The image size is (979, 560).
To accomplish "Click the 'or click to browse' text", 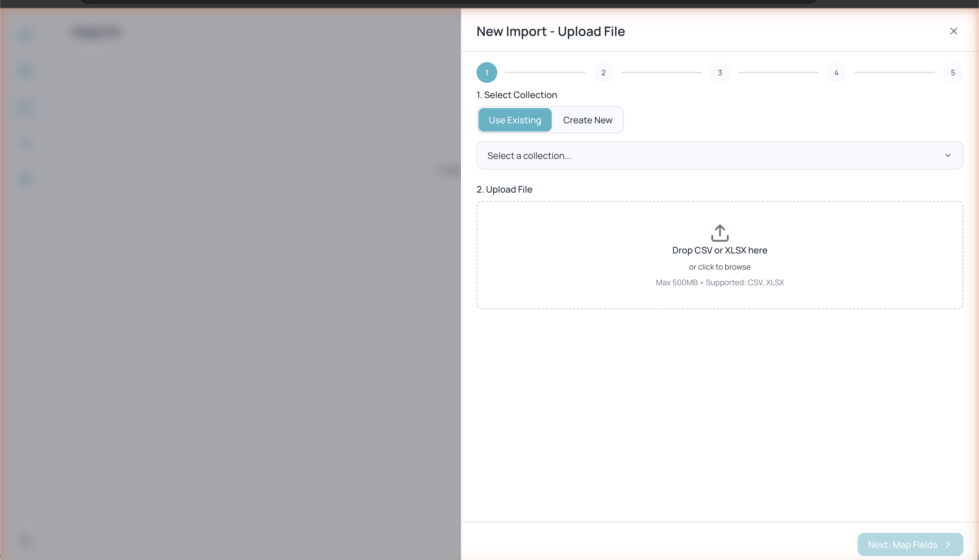I will 719,267.
